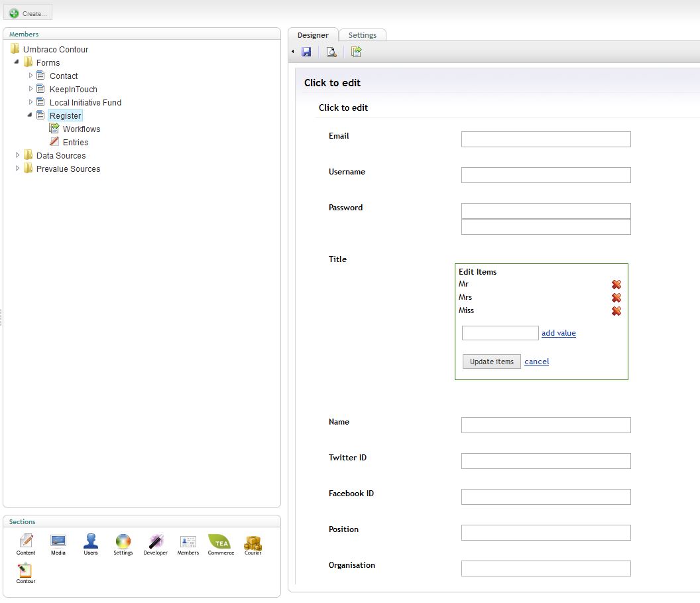
Task: Click the cancel link in Edit Items
Action: click(536, 362)
